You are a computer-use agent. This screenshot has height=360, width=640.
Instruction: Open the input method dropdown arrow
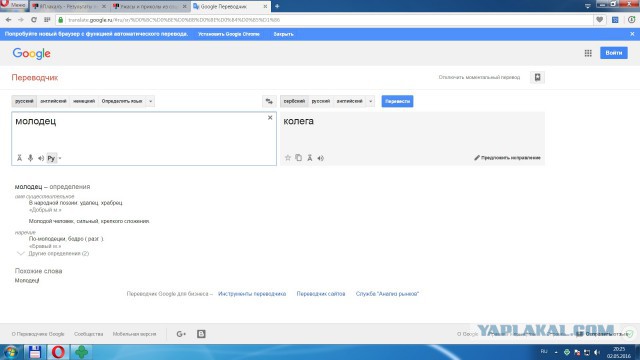click(60, 158)
